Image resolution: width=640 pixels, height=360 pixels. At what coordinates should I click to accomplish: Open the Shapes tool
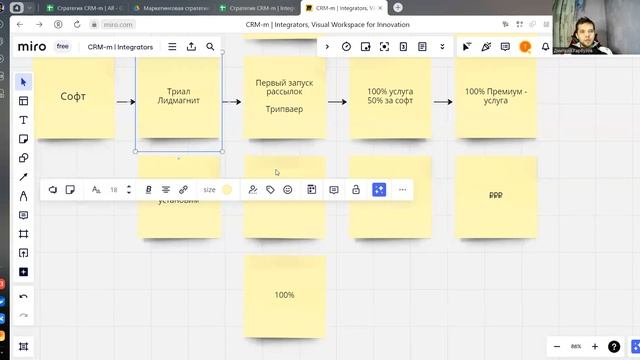click(23, 158)
